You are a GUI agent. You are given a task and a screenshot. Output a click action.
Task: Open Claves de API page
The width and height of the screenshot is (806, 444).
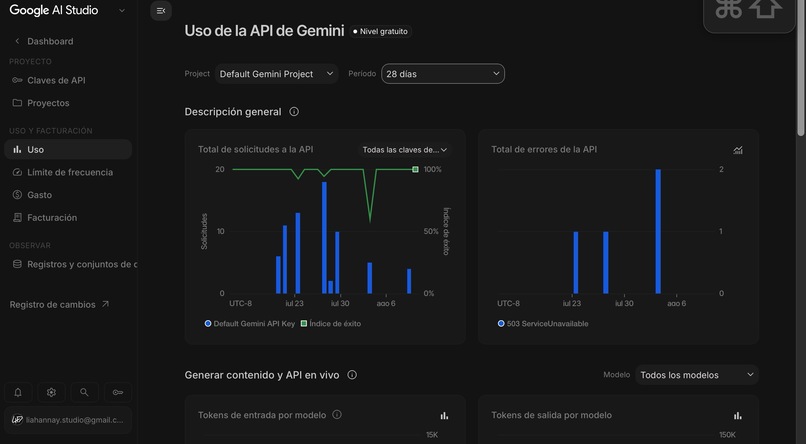click(68, 80)
